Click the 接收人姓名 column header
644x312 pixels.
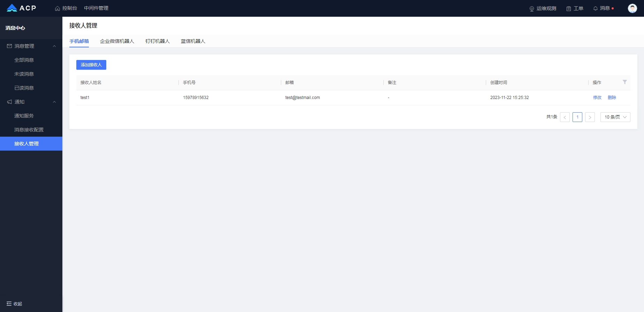tap(91, 83)
